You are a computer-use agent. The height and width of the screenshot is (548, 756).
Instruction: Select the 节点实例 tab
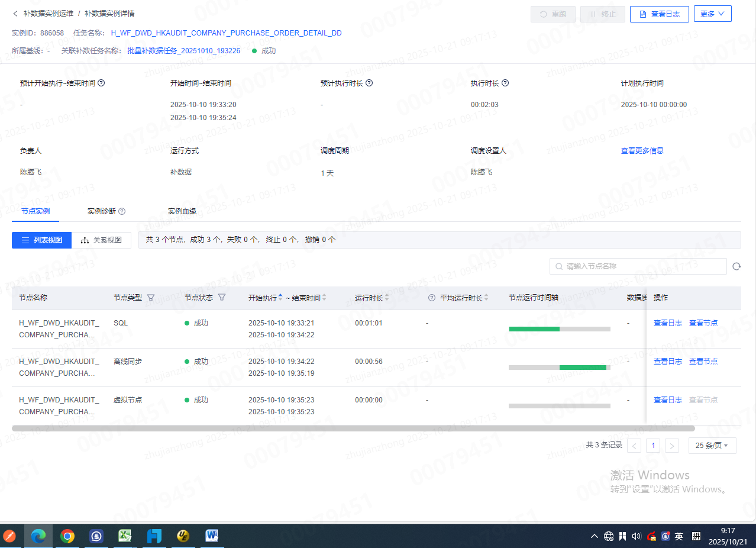(x=35, y=211)
